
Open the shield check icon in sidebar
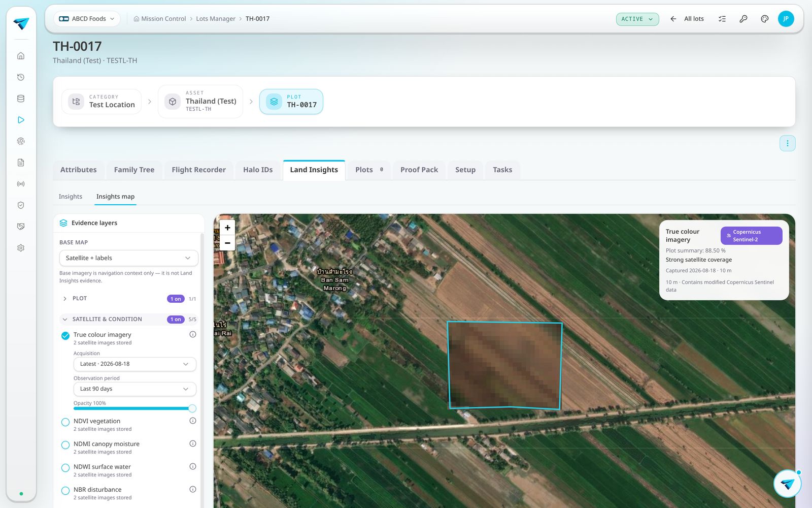[21, 205]
